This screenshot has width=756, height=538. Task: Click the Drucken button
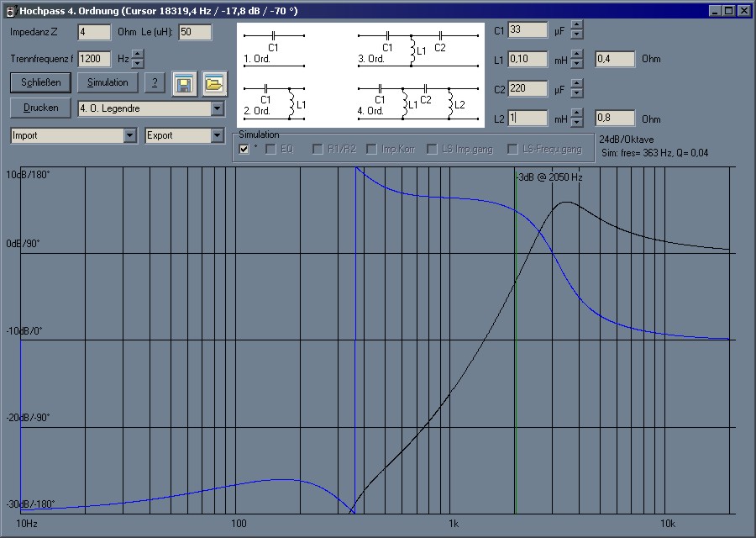tap(40, 108)
